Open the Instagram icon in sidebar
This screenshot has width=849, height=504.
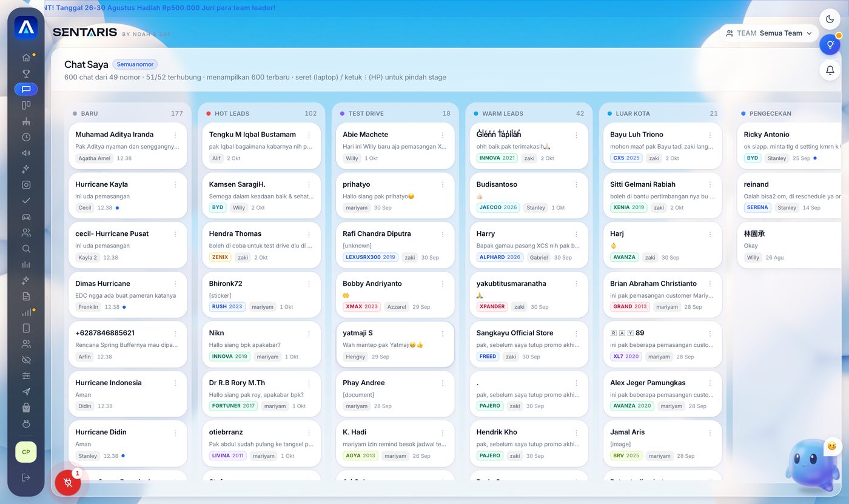coord(26,185)
